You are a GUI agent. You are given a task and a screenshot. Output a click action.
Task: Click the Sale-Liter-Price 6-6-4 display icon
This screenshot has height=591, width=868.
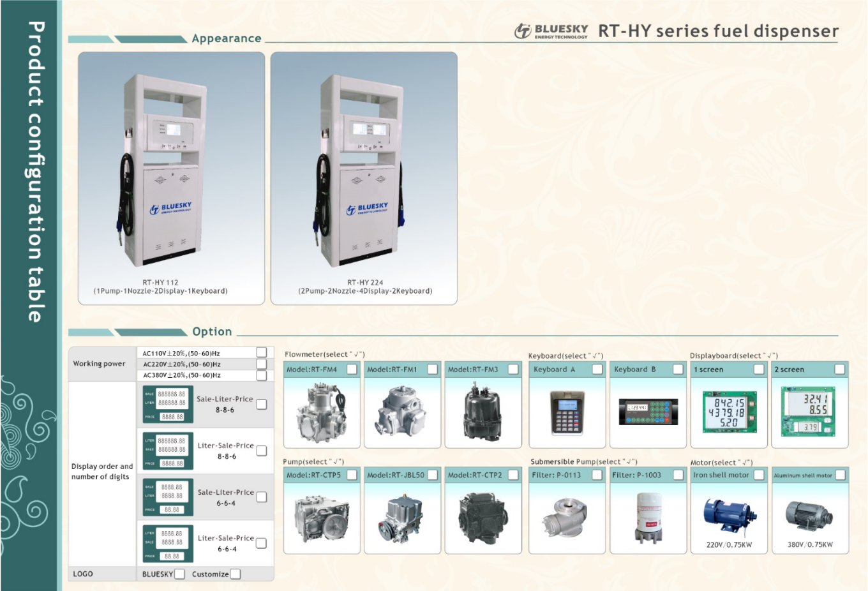point(167,497)
